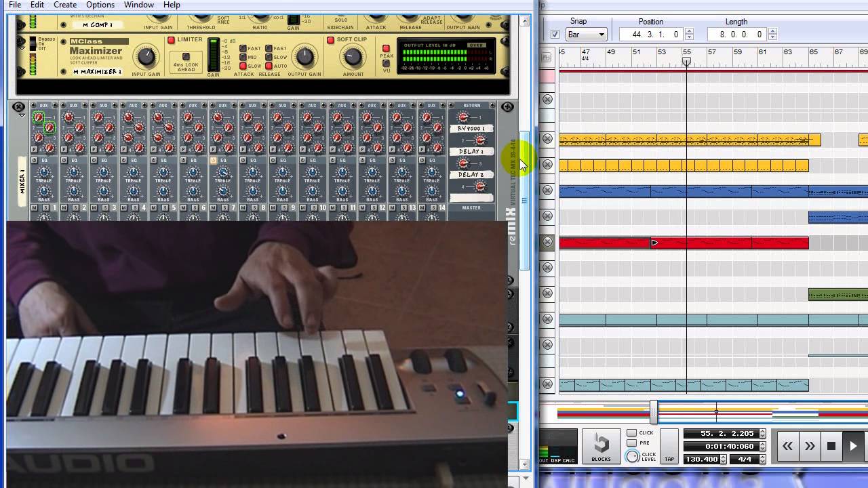
Task: Click the P pre-fader button on channel 1
Action: tap(35, 150)
